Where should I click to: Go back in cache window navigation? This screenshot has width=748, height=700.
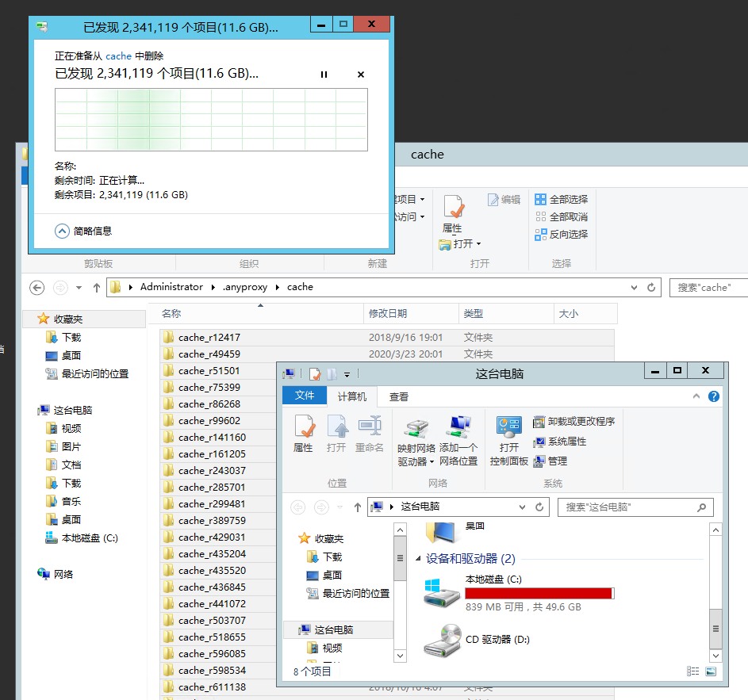(x=37, y=288)
